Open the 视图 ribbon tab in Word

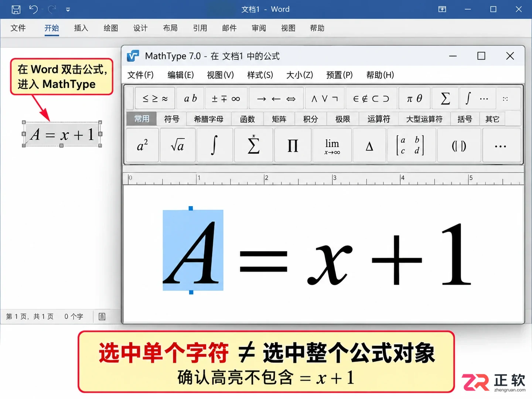[288, 28]
